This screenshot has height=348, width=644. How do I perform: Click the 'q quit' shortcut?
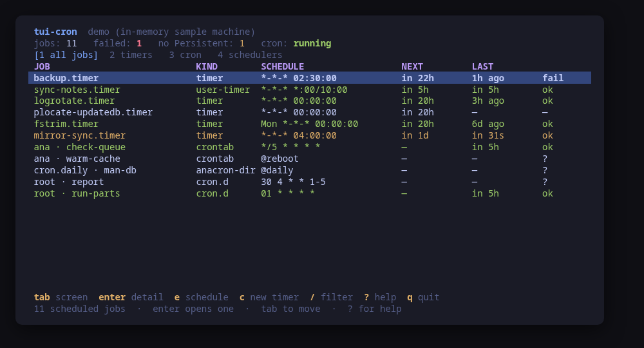tap(424, 298)
